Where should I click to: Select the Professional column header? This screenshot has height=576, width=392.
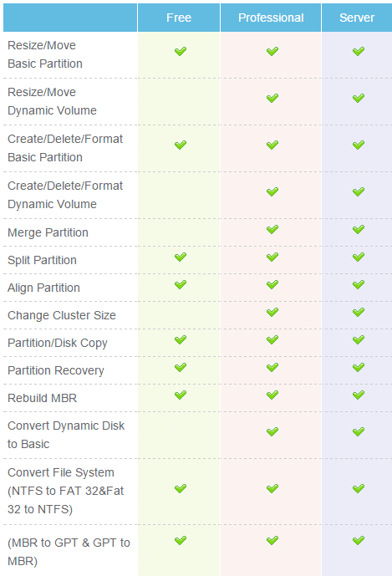click(x=271, y=18)
